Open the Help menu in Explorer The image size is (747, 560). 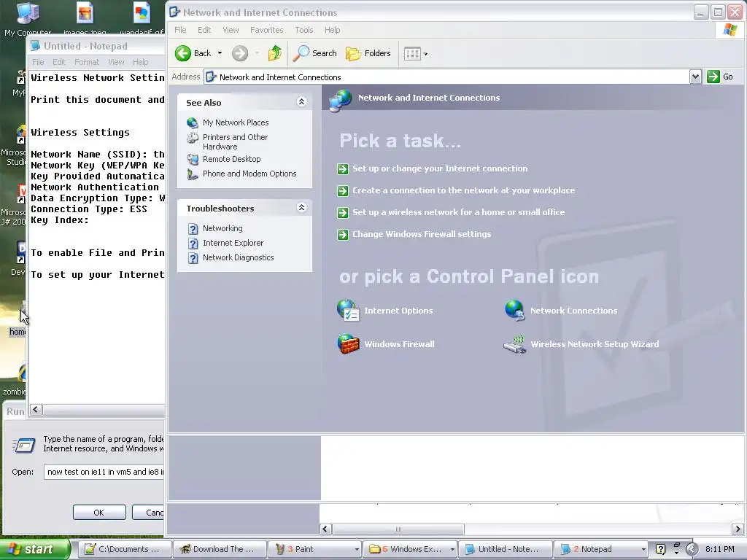[333, 30]
